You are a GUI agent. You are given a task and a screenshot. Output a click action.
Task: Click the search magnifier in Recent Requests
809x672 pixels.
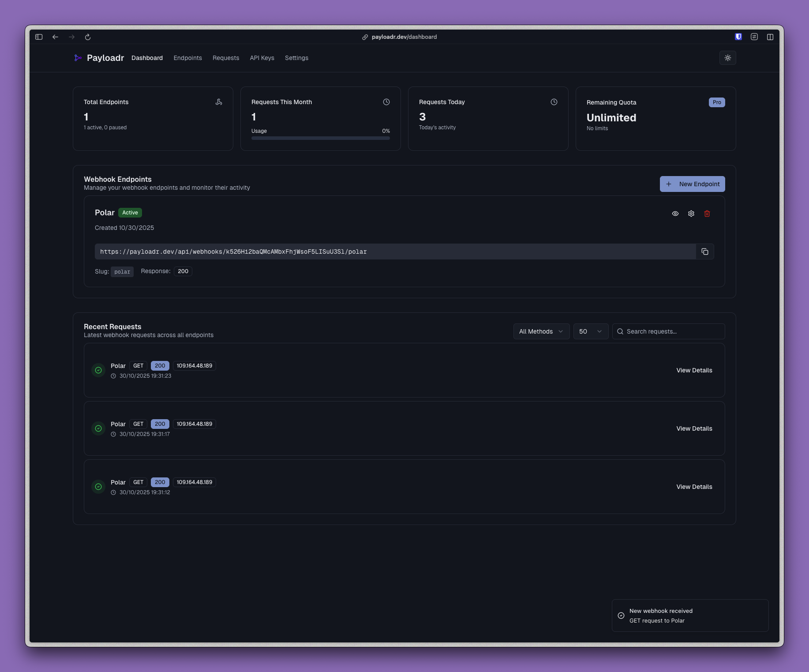tap(620, 331)
